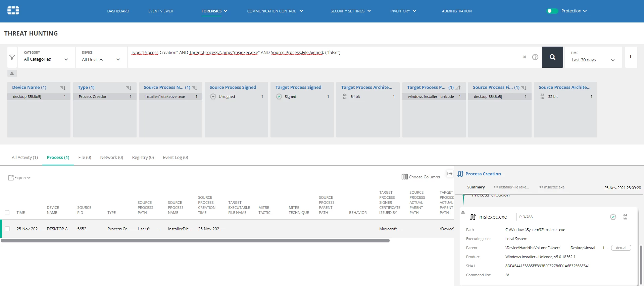Viewport: 644px width, 287px height.
Task: Open the filter funnel icon
Action: pos(12,57)
